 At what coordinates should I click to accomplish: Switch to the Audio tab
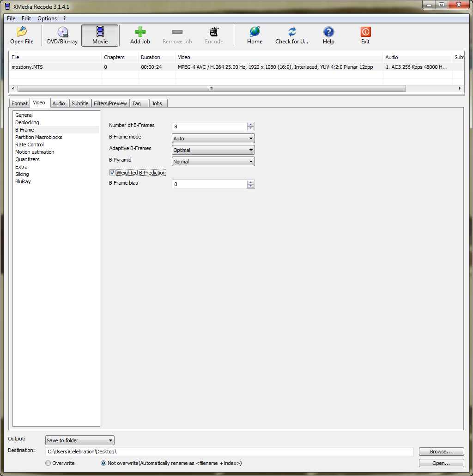(59, 103)
